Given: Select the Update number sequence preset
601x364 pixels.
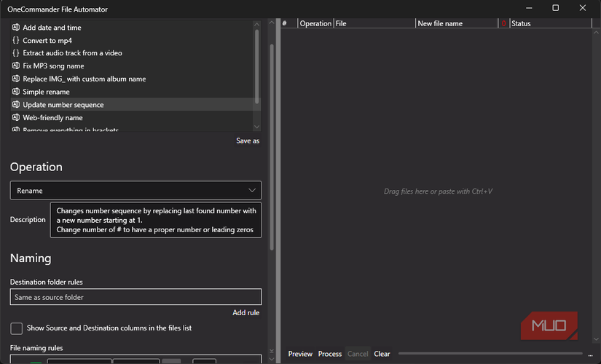Looking at the screenshot, I should coord(63,105).
